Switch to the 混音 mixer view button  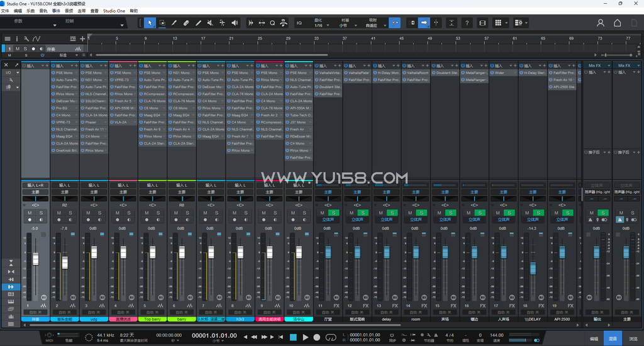613,339
